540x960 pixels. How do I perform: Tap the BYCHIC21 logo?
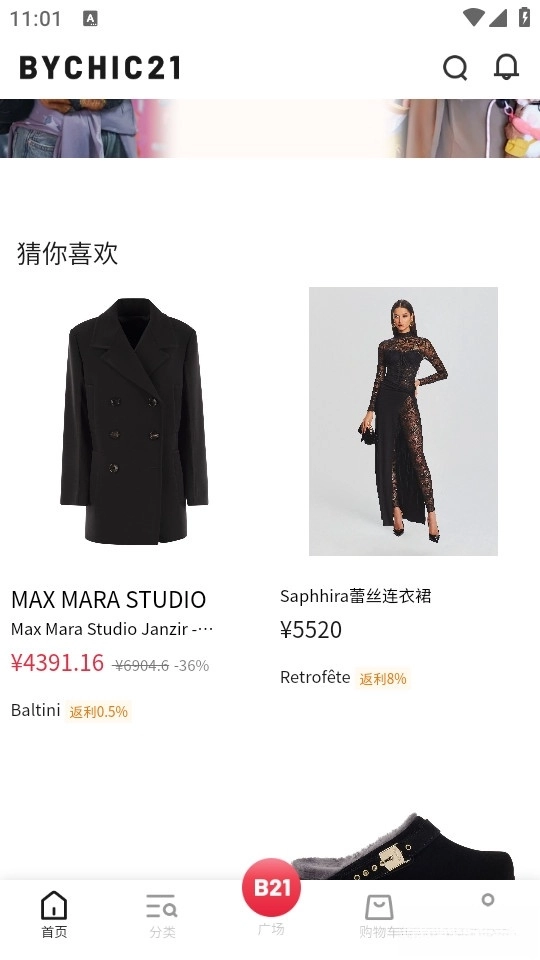[x=100, y=67]
